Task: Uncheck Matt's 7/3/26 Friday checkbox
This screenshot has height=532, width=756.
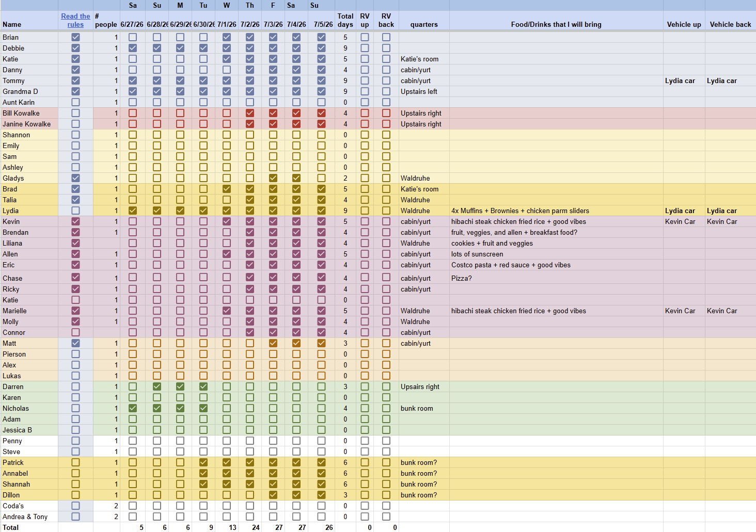Action: click(273, 343)
